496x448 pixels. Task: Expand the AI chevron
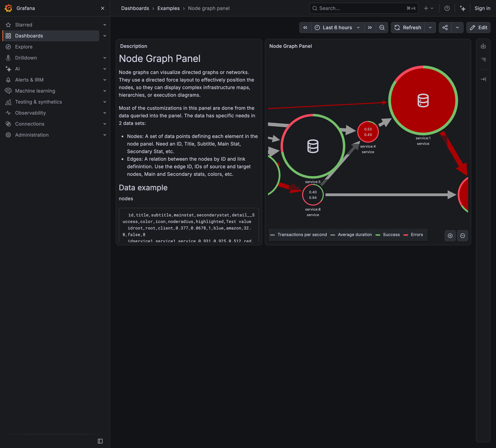click(105, 69)
